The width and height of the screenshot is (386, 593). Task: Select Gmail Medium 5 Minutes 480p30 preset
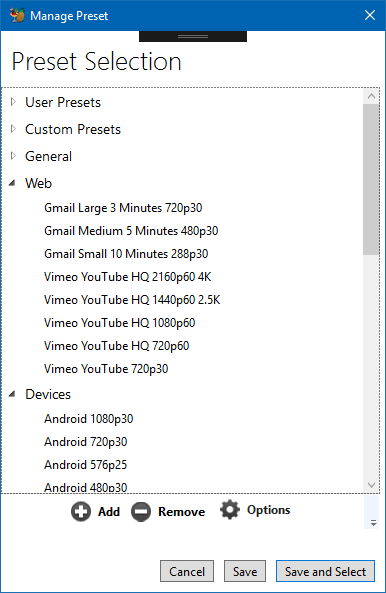click(131, 231)
